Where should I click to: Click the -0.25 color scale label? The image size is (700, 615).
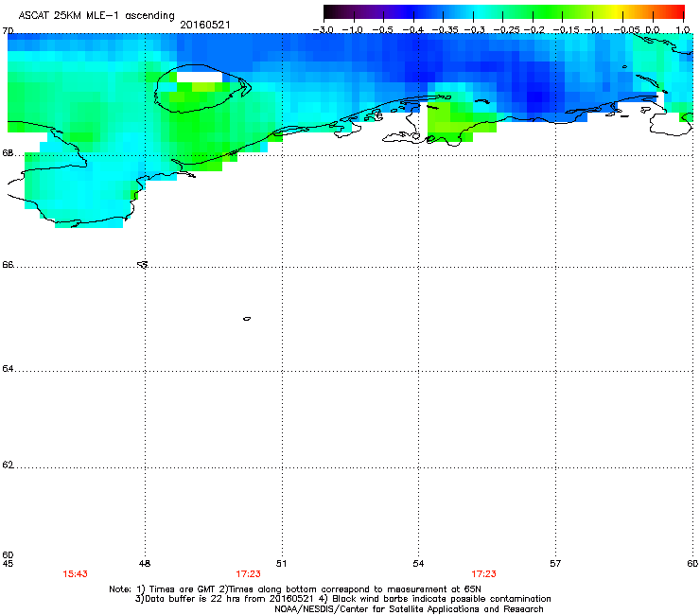click(506, 30)
